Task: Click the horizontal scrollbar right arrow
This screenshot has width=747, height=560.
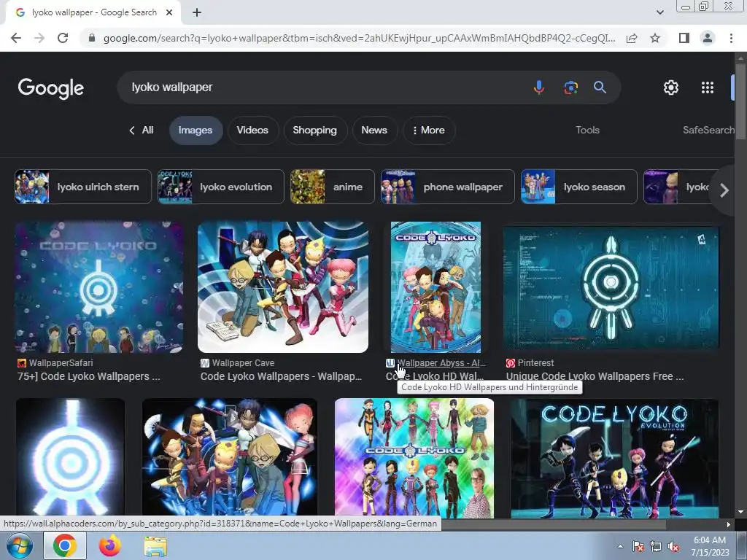Action: pyautogui.click(x=729, y=524)
